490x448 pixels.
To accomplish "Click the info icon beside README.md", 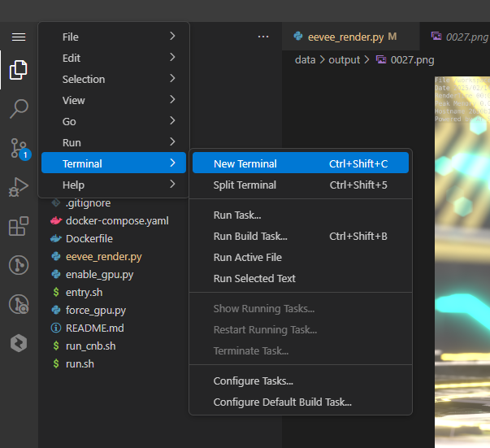I will [x=56, y=328].
